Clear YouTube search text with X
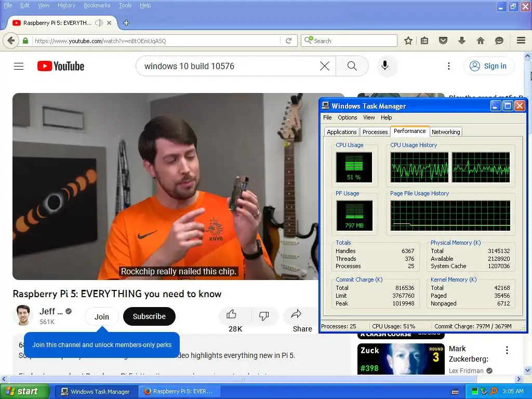The width and height of the screenshot is (532, 399). [x=325, y=66]
